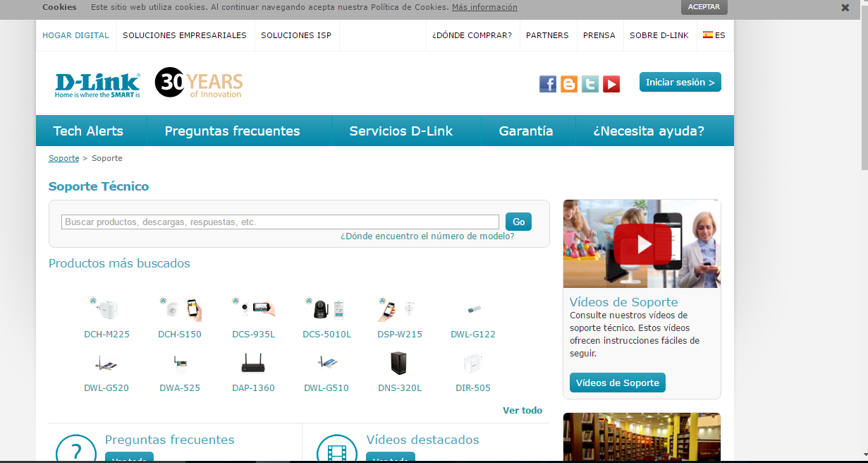Open the DCH-S150 product image
The height and width of the screenshot is (463, 868).
tap(180, 309)
